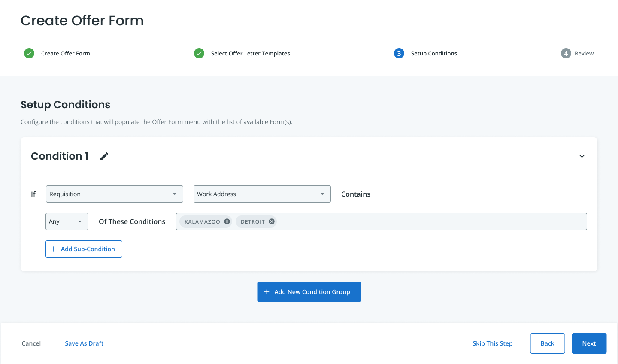618x364 pixels.
Task: Open the Work Address dropdown
Action: (262, 194)
